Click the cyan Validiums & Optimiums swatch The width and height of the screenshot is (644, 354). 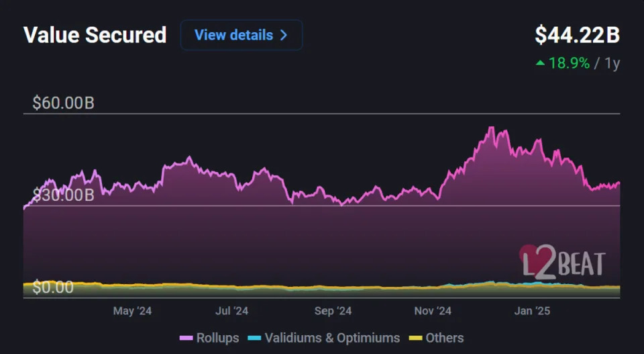click(x=254, y=339)
